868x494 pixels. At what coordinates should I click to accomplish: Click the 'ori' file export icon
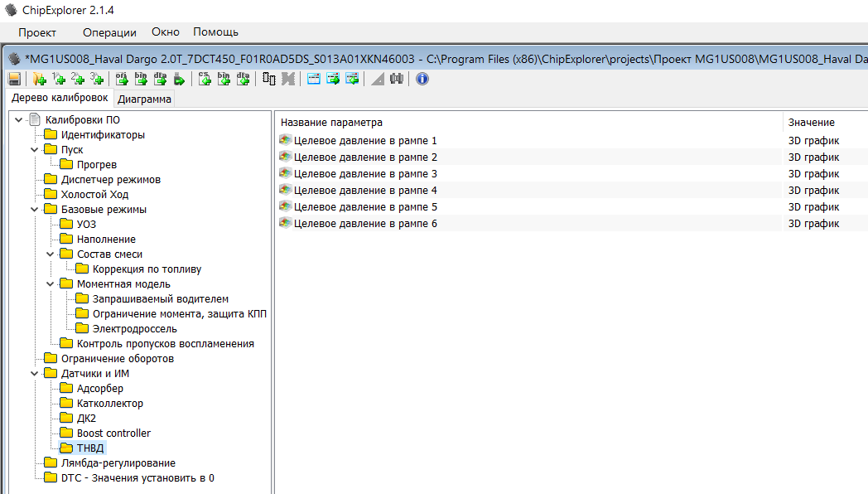click(122, 79)
